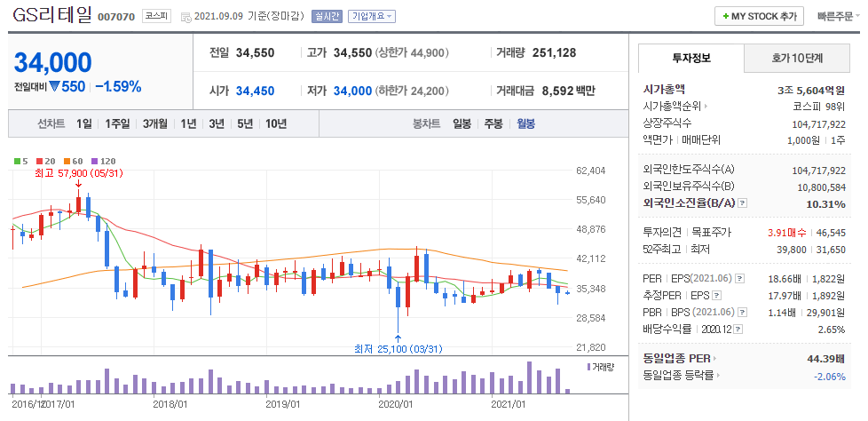Expand the 동일업종 PER arrow link
868x421 pixels.
[714, 359]
